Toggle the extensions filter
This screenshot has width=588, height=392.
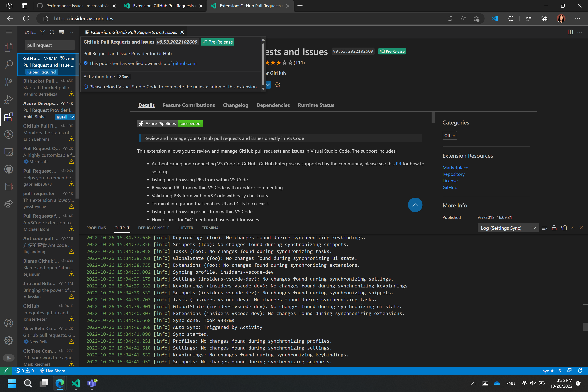(42, 32)
